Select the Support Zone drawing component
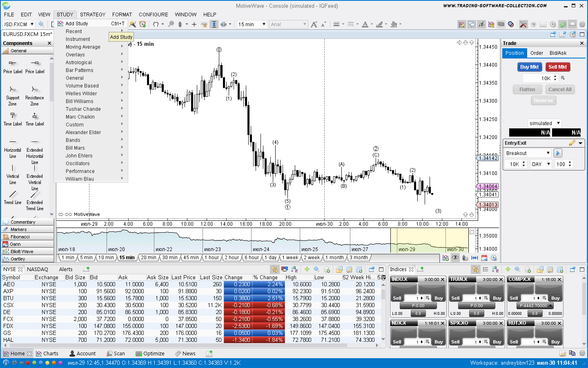The width and height of the screenshot is (588, 368). pyautogui.click(x=13, y=94)
